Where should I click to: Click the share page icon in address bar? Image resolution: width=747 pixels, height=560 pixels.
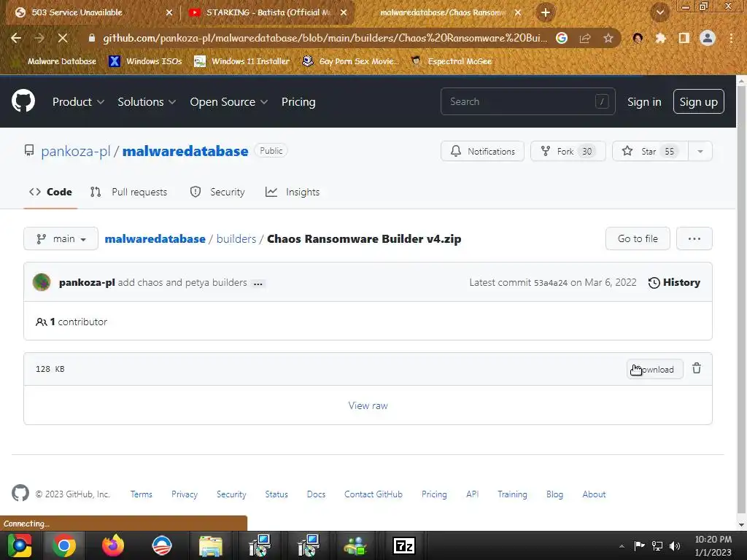(585, 38)
